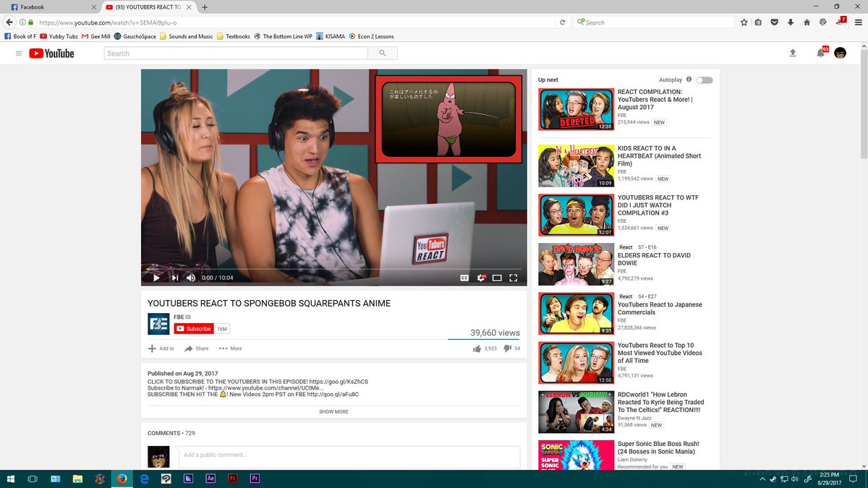Click the YouTube search magnifier button
The width and height of the screenshot is (868, 488).
pyautogui.click(x=383, y=53)
